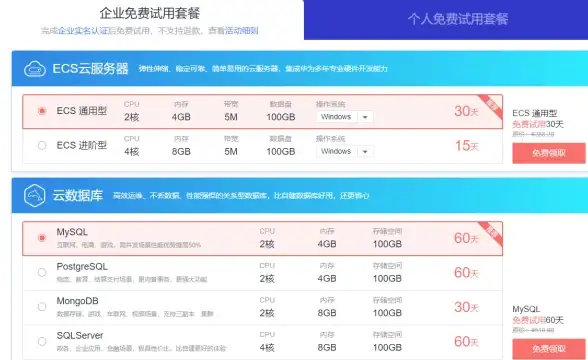Click 免费试用60天 summary text for MySQL
Screen dimensions: 588x360
click(538, 320)
